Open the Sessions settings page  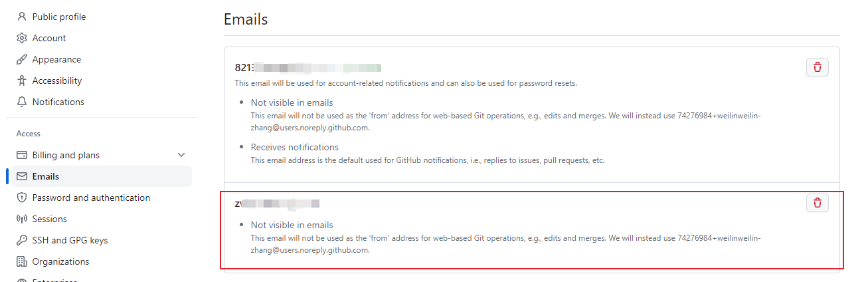(102, 219)
